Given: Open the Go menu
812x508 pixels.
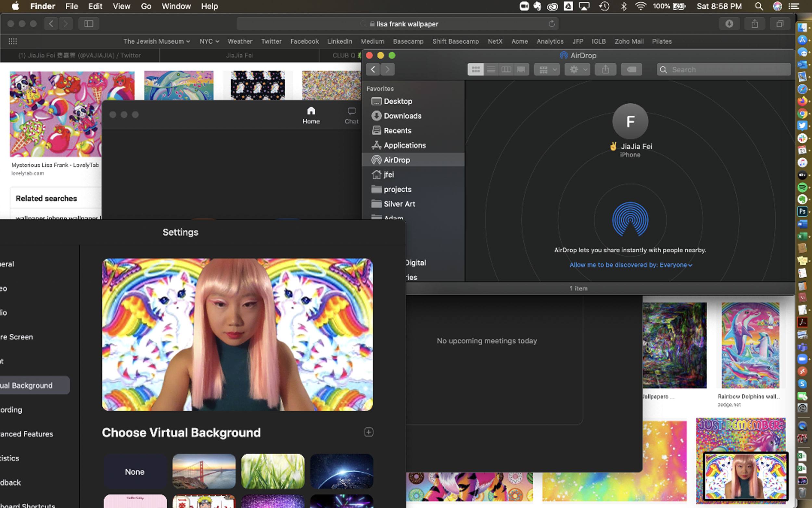Looking at the screenshot, I should (x=146, y=7).
